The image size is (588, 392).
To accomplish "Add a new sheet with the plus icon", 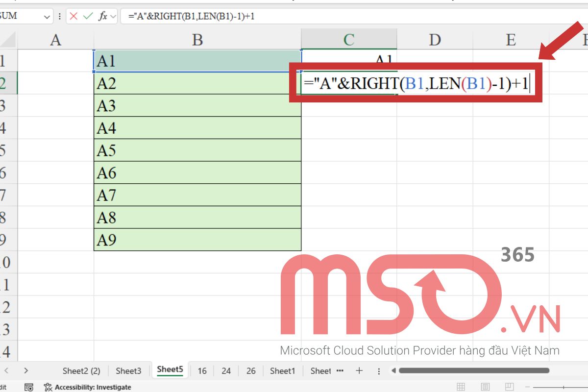I will [359, 370].
